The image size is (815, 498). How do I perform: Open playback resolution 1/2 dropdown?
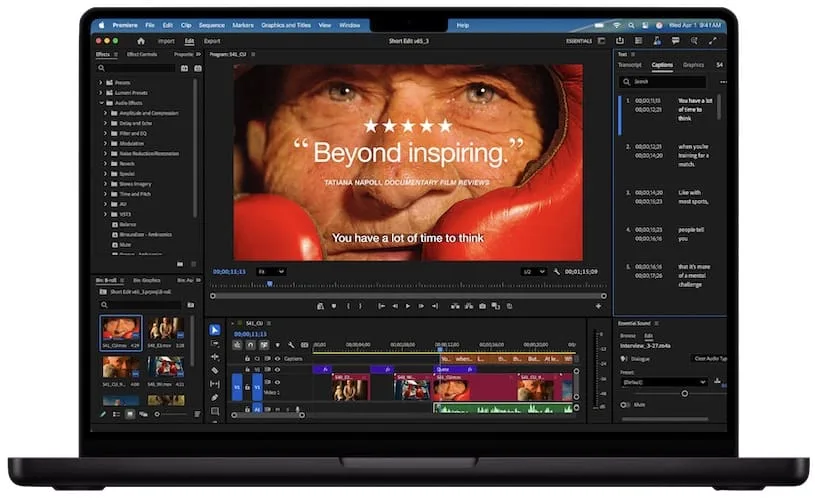coord(534,272)
